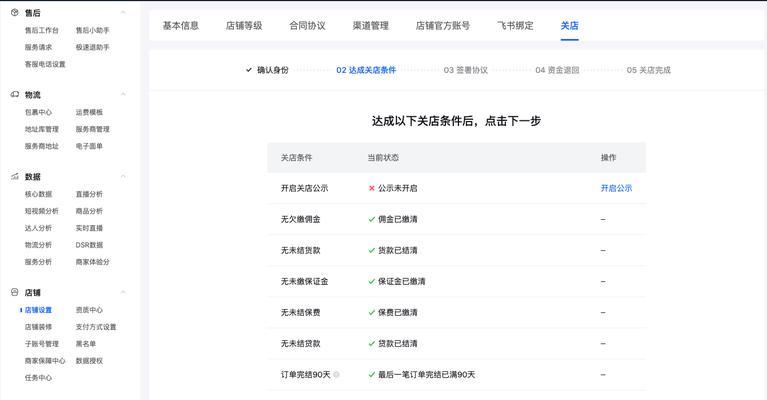Click info icon beside 订单完结90天
The width and height of the screenshot is (767, 400).
coord(336,375)
